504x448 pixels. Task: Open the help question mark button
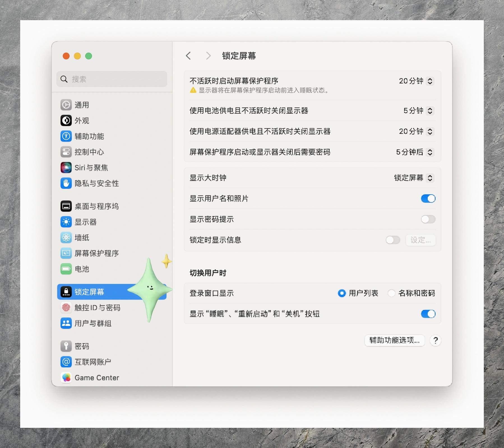[x=435, y=340]
